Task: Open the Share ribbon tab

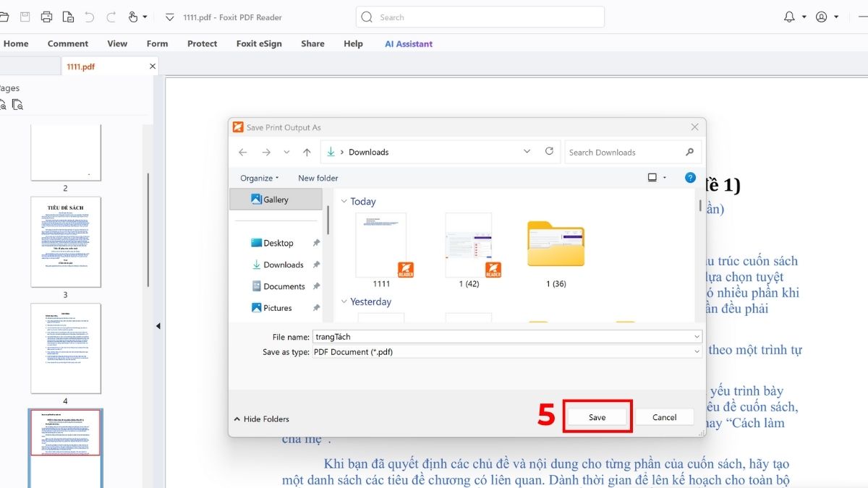Action: tap(312, 43)
